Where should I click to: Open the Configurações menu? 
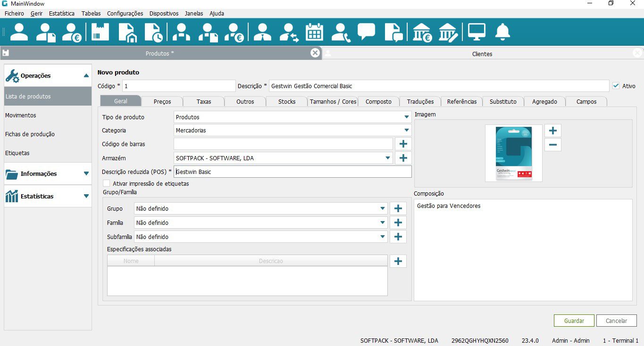(125, 13)
